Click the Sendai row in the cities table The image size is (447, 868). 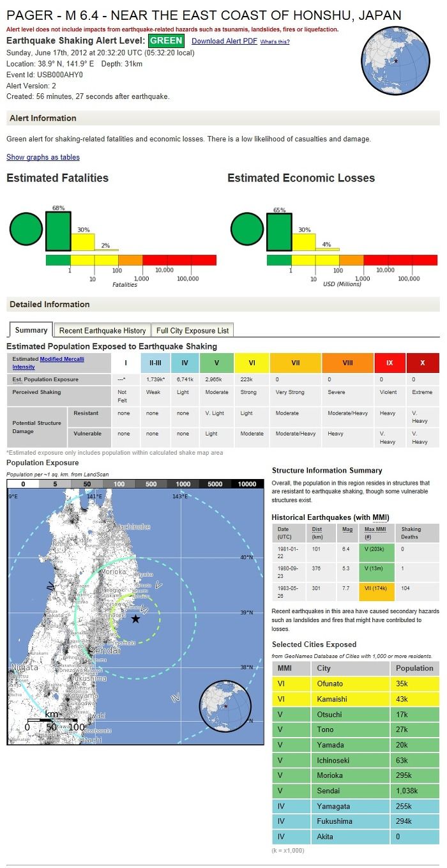(x=356, y=791)
